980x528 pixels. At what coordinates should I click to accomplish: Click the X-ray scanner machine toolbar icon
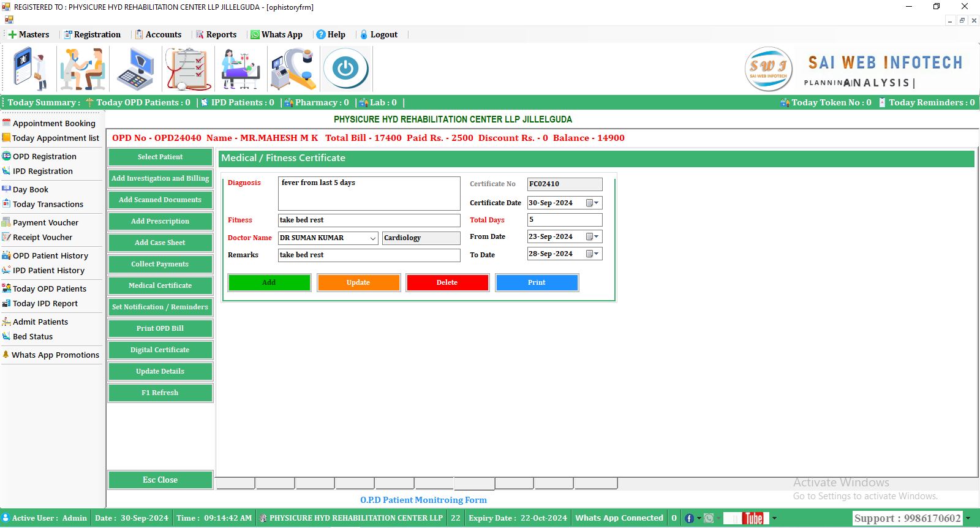pyautogui.click(x=293, y=69)
